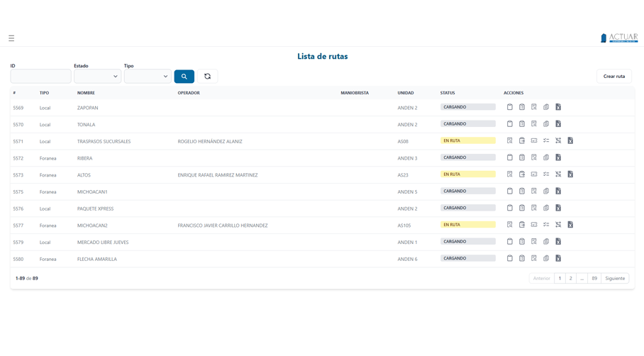This screenshot has width=644, height=356.
Task: Jump to page 89 in pagination
Action: pos(594,279)
